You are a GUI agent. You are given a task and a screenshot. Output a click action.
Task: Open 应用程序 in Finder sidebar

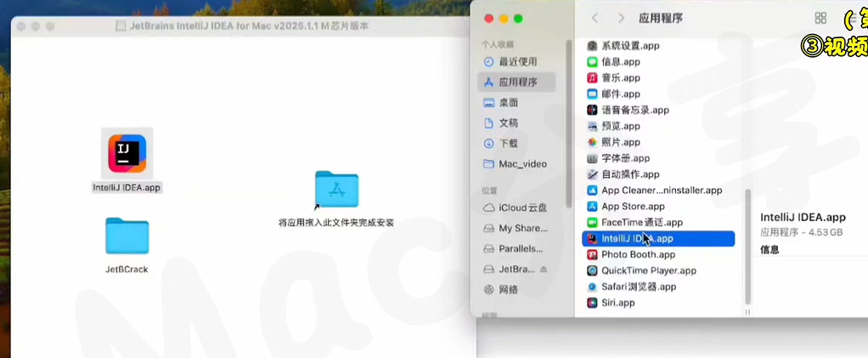[x=516, y=82]
